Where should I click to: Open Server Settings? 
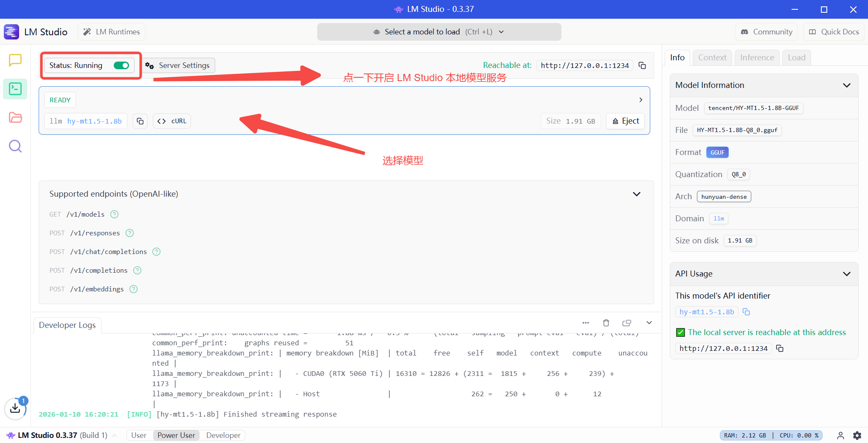(178, 65)
